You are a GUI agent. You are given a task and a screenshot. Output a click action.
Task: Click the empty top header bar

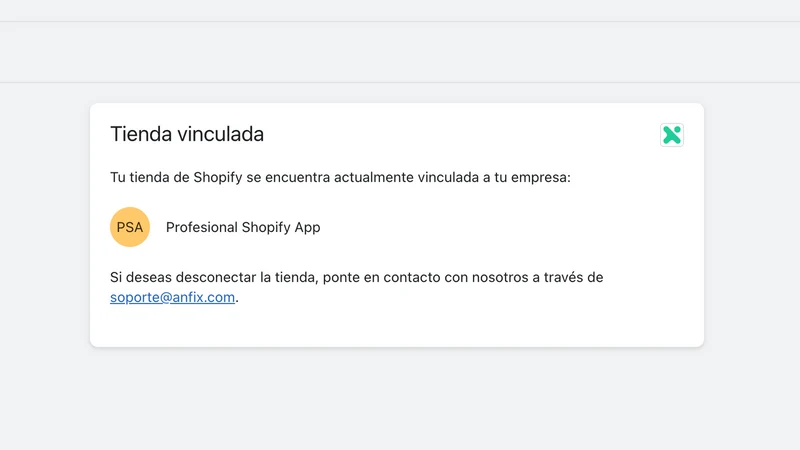click(x=400, y=10)
